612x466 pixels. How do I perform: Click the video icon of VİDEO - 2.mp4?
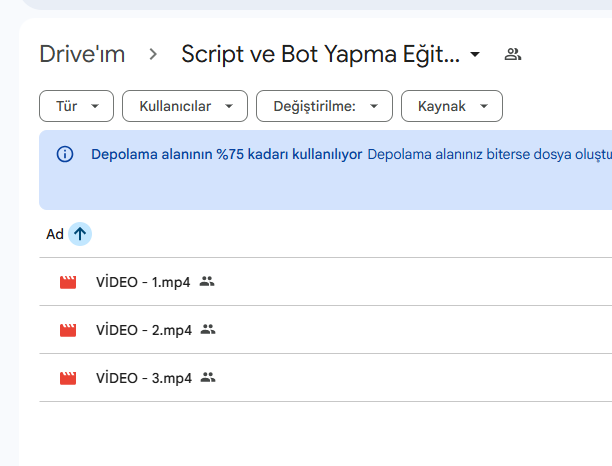[68, 330]
